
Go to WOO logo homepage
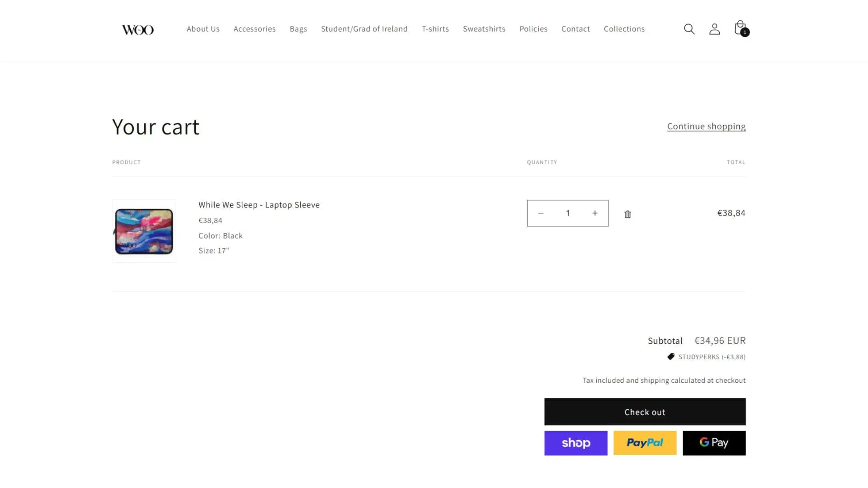click(138, 30)
